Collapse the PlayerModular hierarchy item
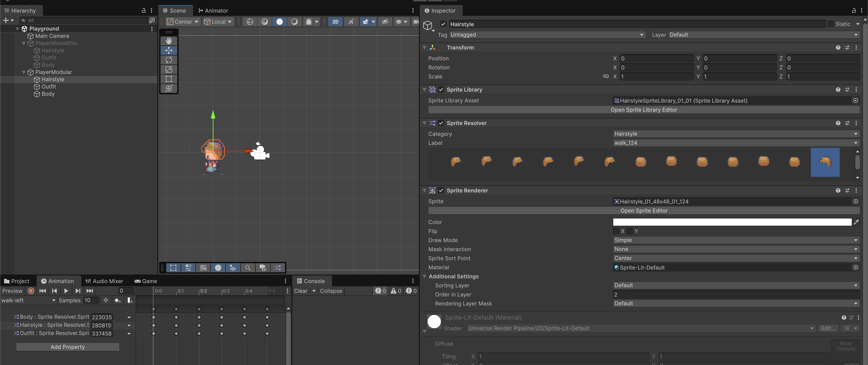 [x=24, y=72]
